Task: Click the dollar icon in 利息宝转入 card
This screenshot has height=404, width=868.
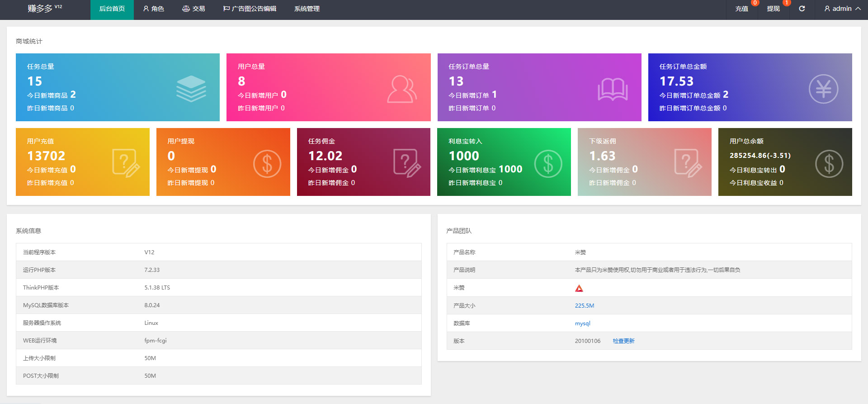Action: [x=548, y=163]
